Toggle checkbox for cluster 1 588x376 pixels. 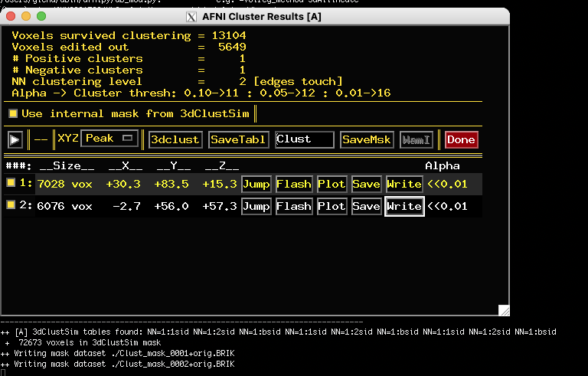coord(11,183)
